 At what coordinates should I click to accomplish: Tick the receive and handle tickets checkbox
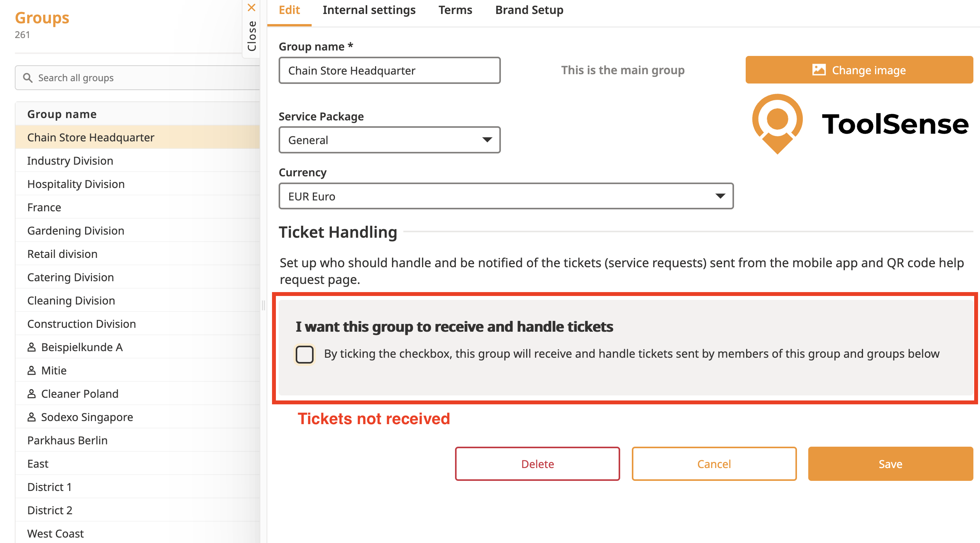pos(305,354)
